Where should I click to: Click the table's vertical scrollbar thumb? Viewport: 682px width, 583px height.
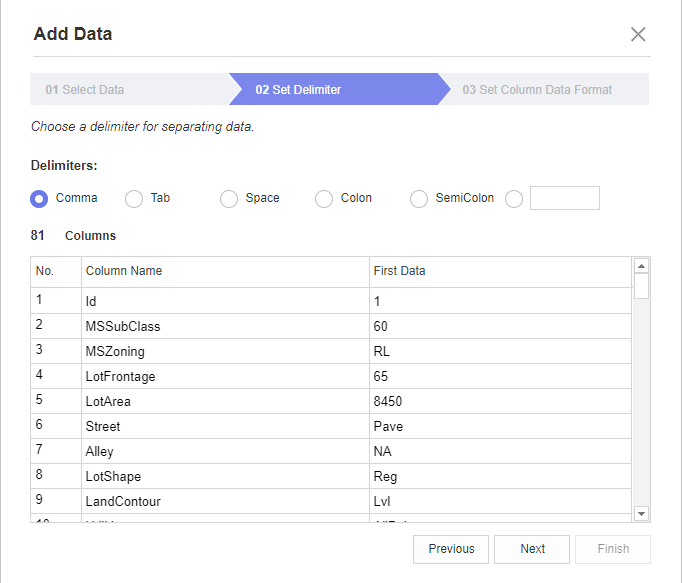click(x=642, y=286)
